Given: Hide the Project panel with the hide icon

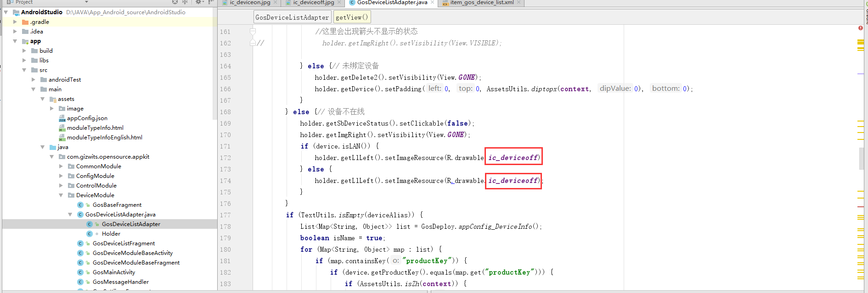Looking at the screenshot, I should click(x=211, y=2).
